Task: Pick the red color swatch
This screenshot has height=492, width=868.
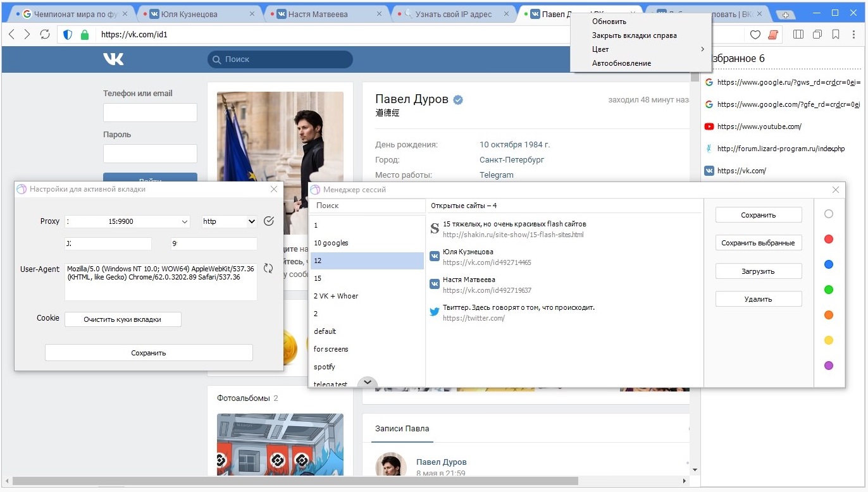Action: pyautogui.click(x=829, y=240)
